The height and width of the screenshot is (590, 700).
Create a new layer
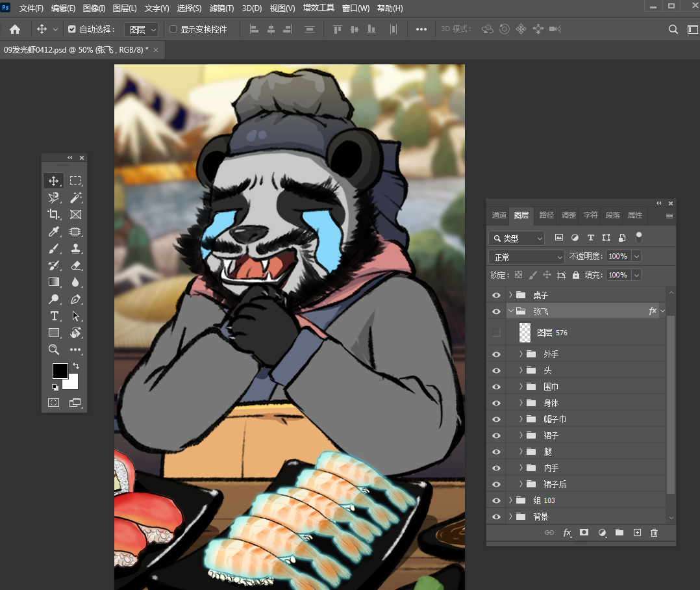point(637,532)
